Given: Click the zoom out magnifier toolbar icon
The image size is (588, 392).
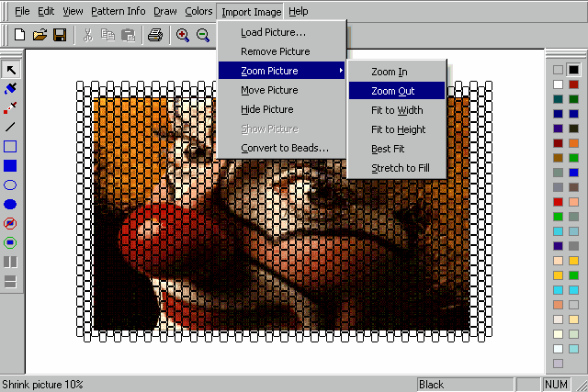Looking at the screenshot, I should pos(202,35).
